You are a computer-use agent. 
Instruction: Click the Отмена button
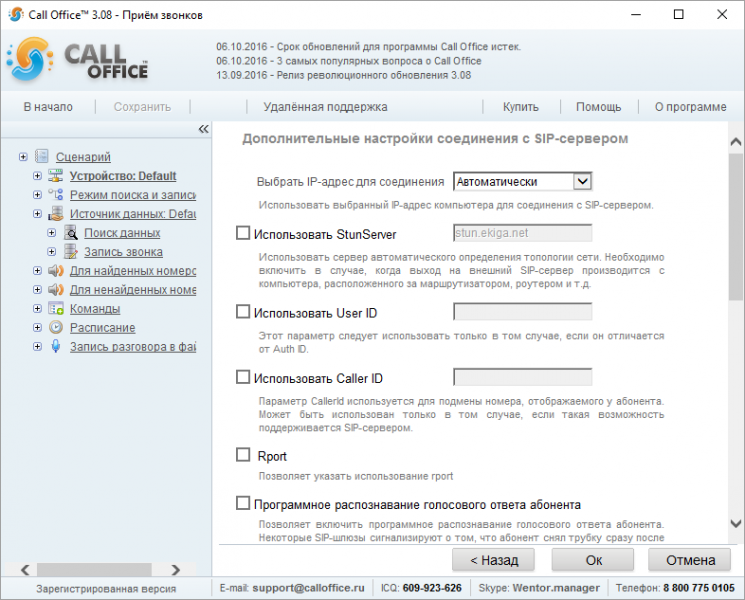690,560
